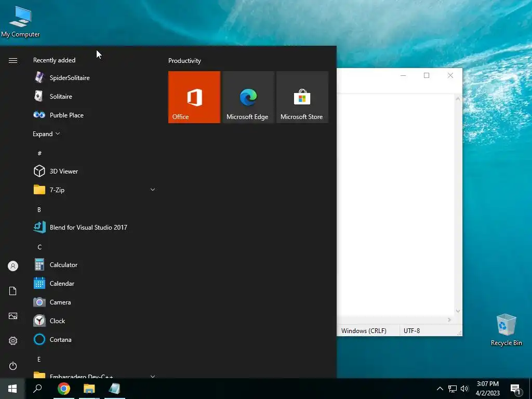Click the Windows Start button
The width and height of the screenshot is (532, 399).
pos(12,389)
